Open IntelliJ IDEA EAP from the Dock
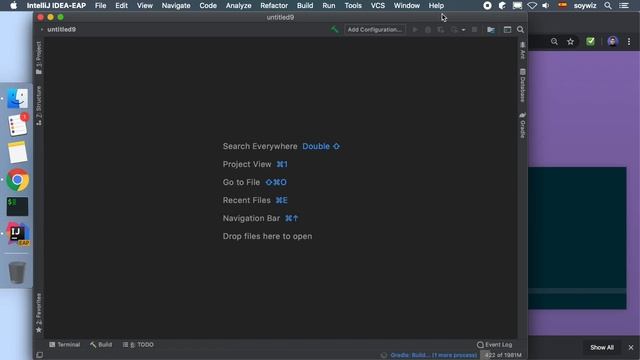The height and width of the screenshot is (360, 640). (x=18, y=233)
